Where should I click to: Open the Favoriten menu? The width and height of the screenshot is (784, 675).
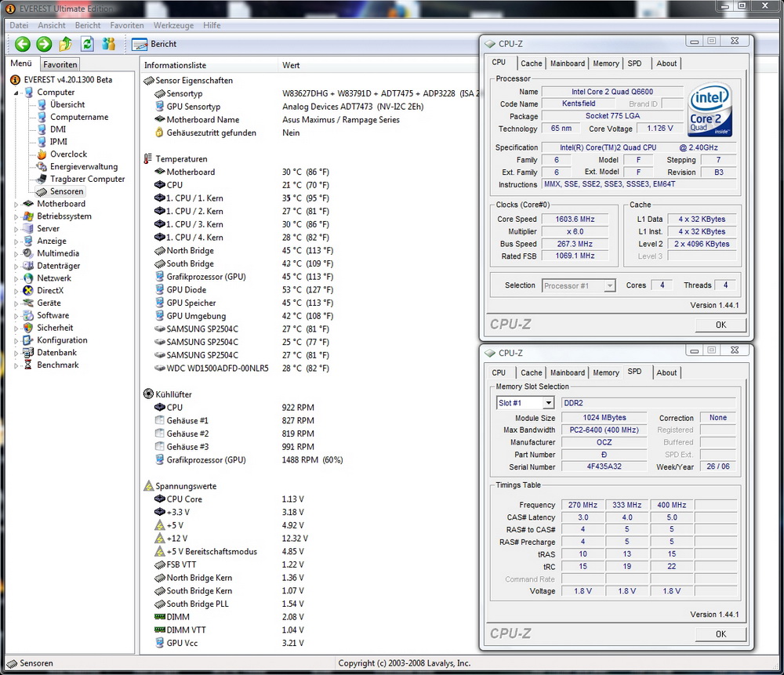point(127,25)
